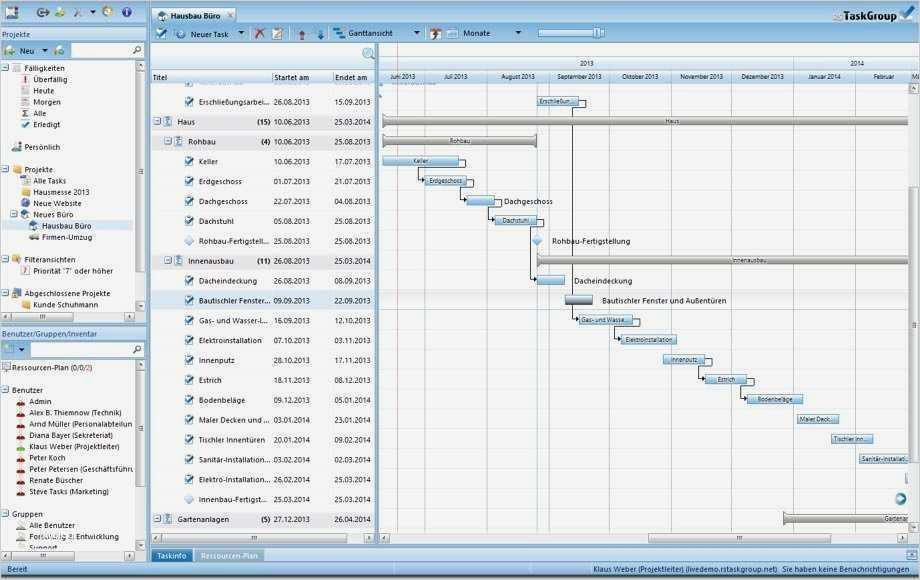Click the Neuer Task icon button
Viewport: 920px width, 580px height.
tap(202, 34)
